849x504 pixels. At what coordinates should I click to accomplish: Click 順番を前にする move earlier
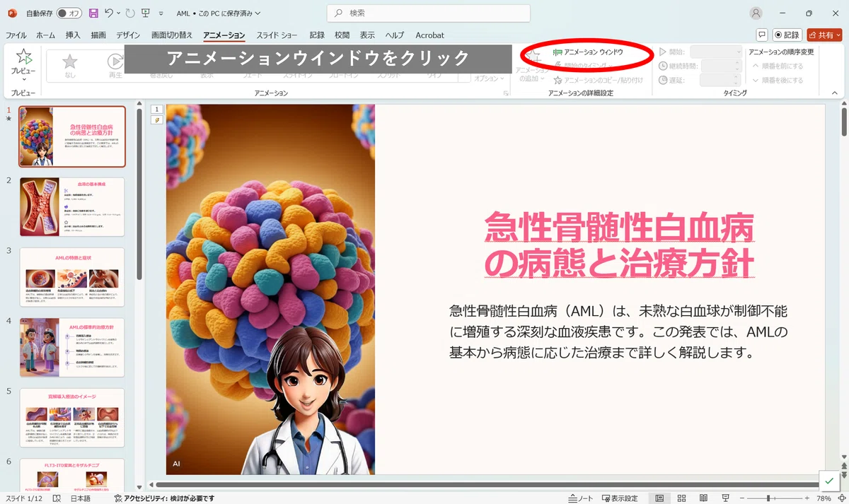[x=778, y=66]
